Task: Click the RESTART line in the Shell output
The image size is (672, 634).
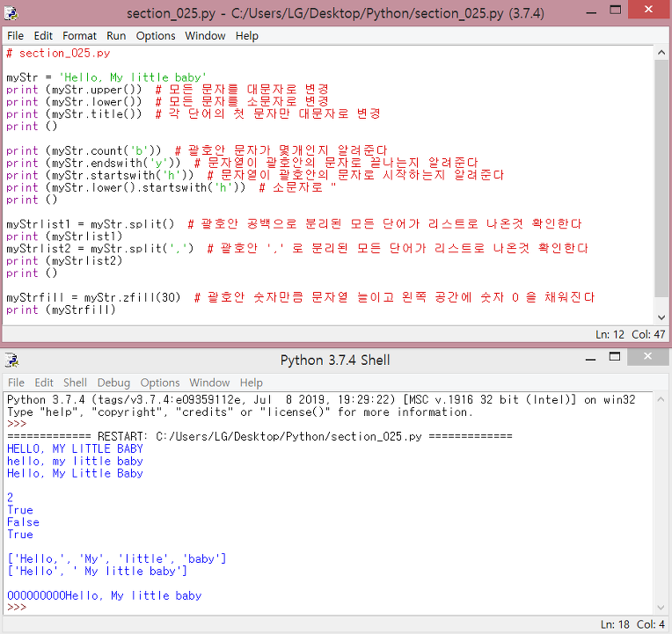Action: point(259,436)
